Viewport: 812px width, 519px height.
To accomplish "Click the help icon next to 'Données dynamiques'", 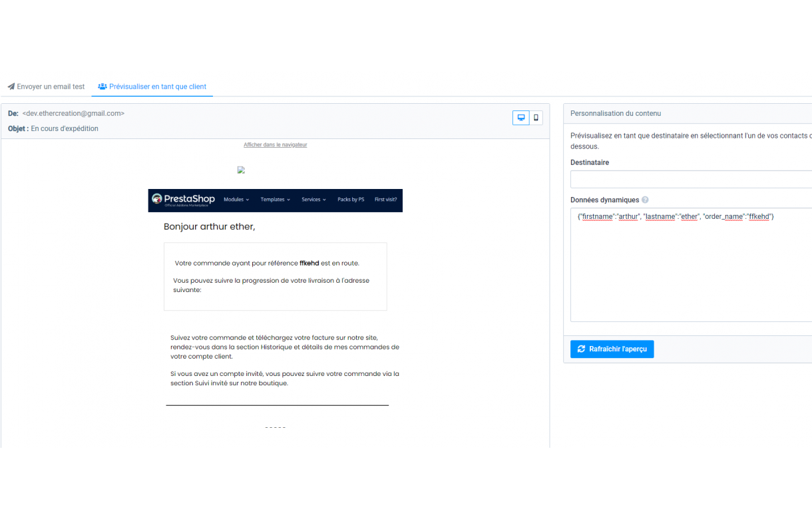I will pyautogui.click(x=644, y=200).
